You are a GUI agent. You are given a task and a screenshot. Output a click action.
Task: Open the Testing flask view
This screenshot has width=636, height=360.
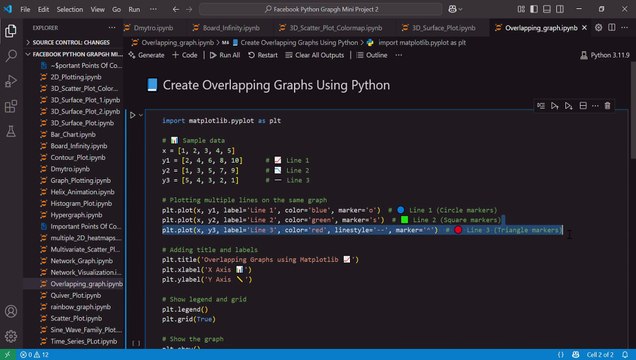11,131
